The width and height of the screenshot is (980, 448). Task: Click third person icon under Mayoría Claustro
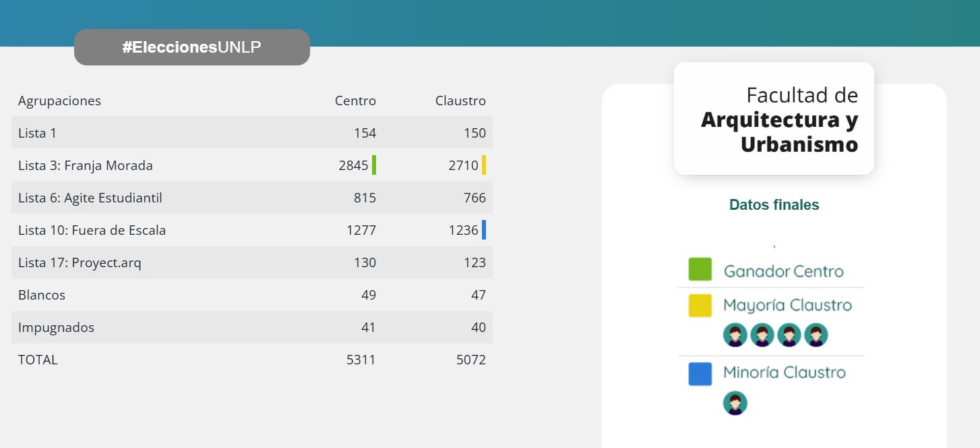[x=789, y=335]
